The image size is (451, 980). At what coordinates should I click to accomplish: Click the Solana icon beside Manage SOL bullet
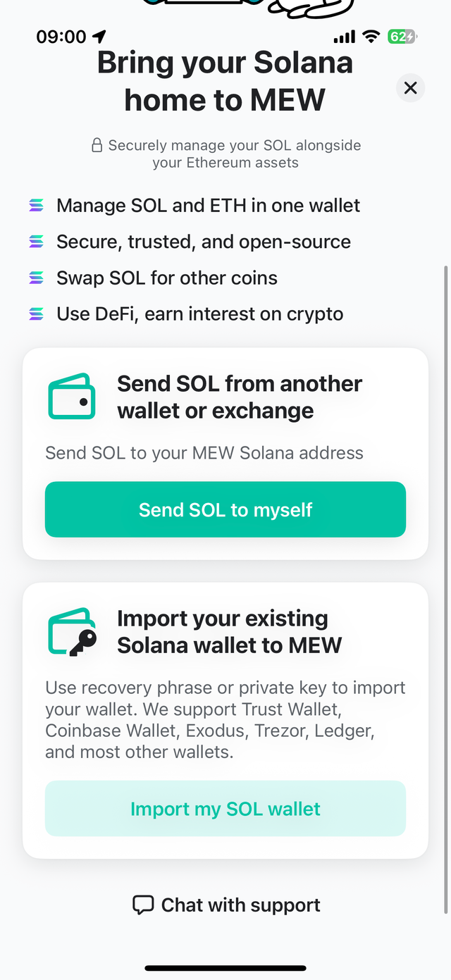[36, 205]
